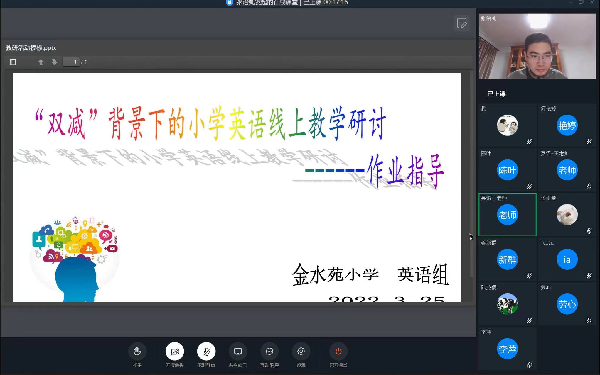Toggle the camera button in bottom bar

(174, 352)
